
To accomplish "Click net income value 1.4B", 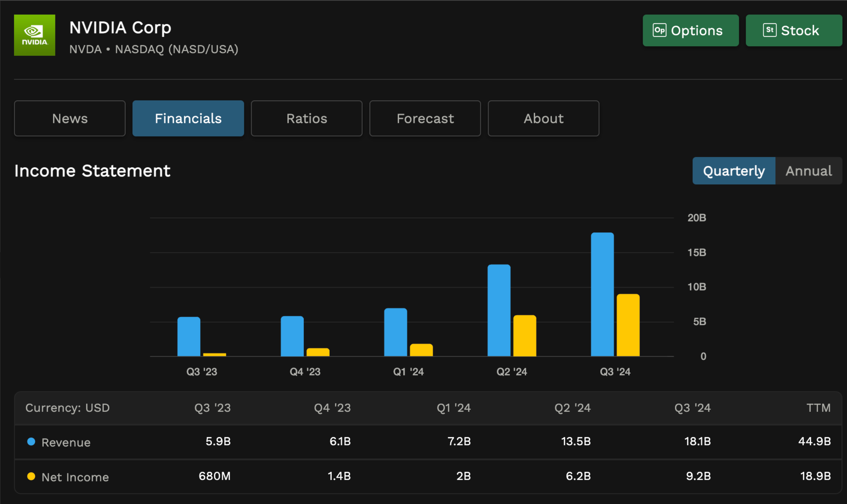I will coord(339,476).
